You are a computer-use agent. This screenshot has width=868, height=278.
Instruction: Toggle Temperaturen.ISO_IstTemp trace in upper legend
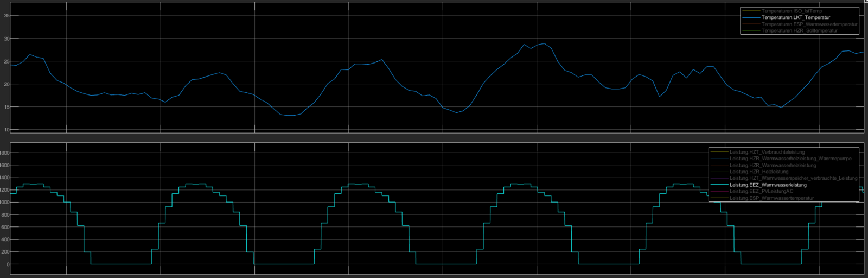(x=792, y=11)
